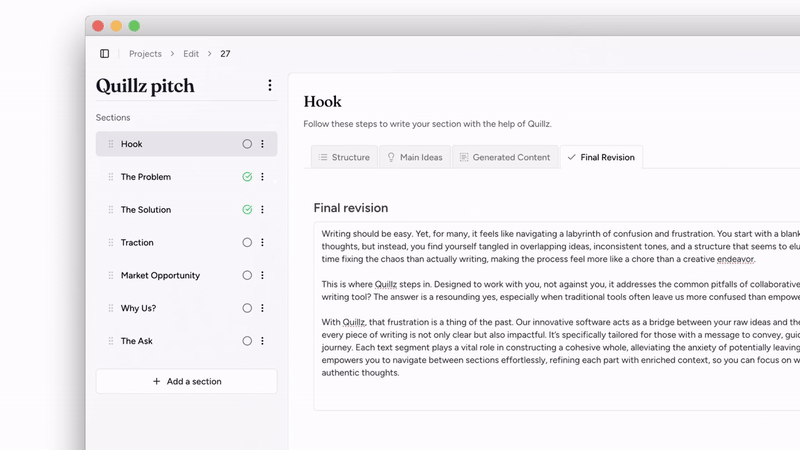Grab the Hook section drag handle

tap(111, 144)
